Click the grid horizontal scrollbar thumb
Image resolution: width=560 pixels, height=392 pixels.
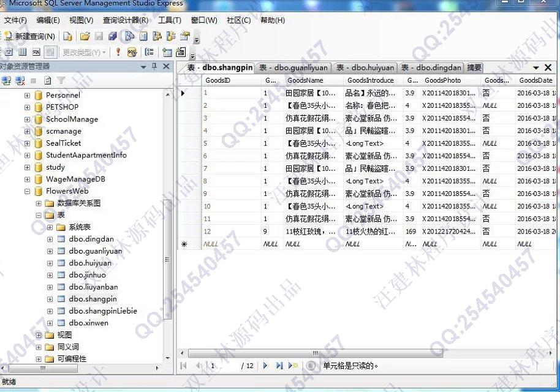(316, 353)
